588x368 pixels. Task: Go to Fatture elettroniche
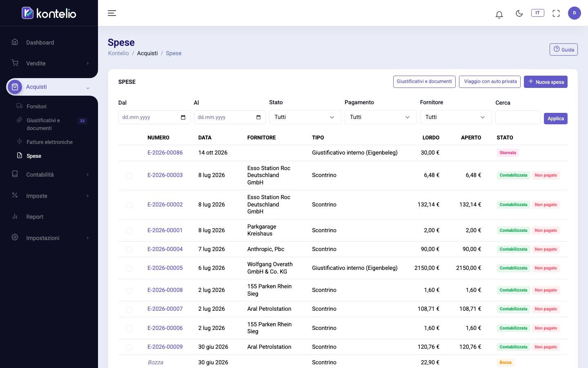click(49, 142)
